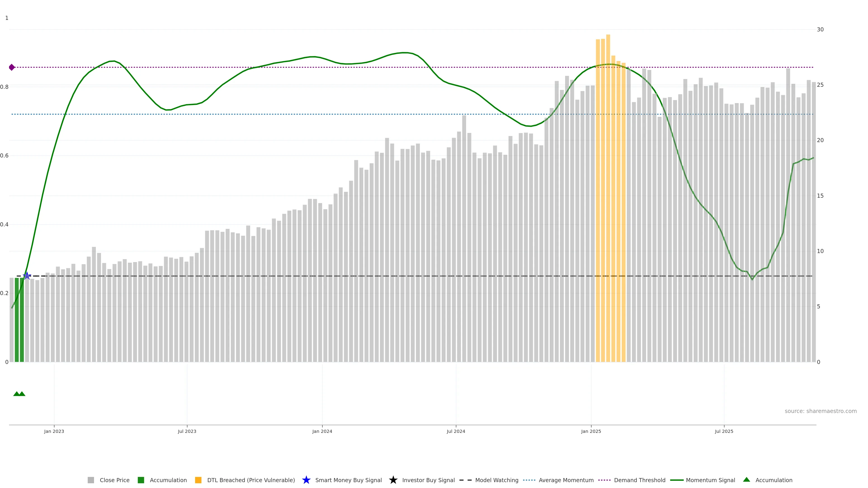Toggle DTL Breached (Price Vulnerable) legend entry
The height and width of the screenshot is (488, 868).
(x=251, y=480)
